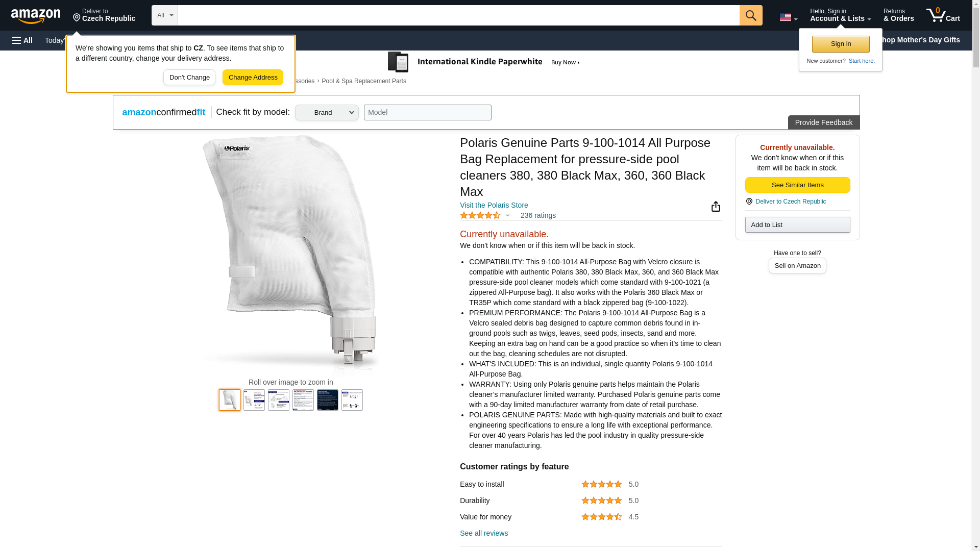Click the 4.5 star rating icon
Screen dimensions: 980x551
point(480,216)
